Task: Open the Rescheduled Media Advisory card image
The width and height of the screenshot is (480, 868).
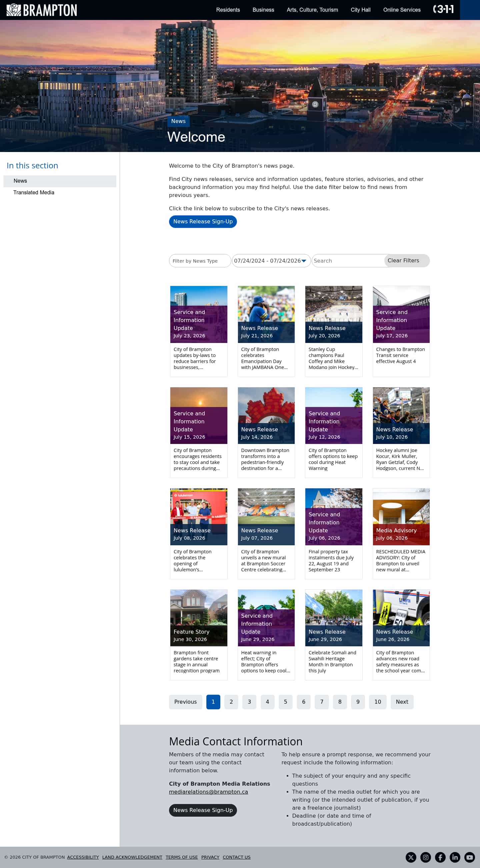Action: (x=401, y=517)
